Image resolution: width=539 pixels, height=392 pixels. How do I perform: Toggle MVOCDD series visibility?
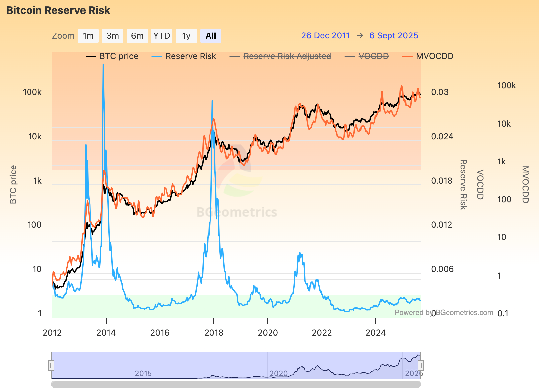point(435,56)
